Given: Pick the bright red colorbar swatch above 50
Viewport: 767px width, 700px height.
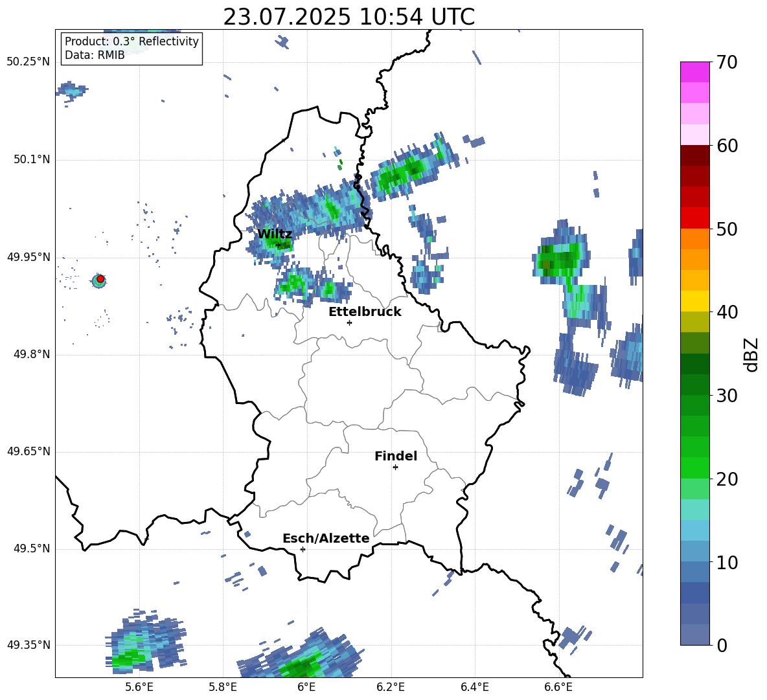Looking at the screenshot, I should 694,218.
